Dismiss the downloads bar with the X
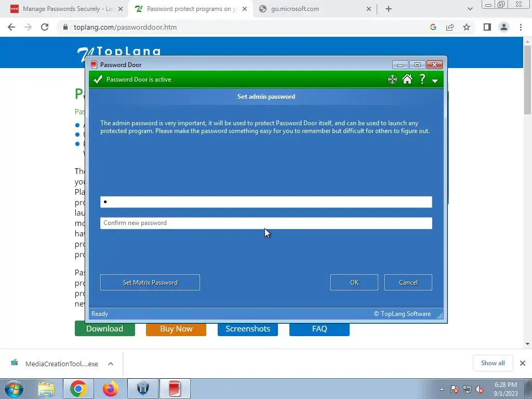The image size is (532, 399). click(x=523, y=363)
